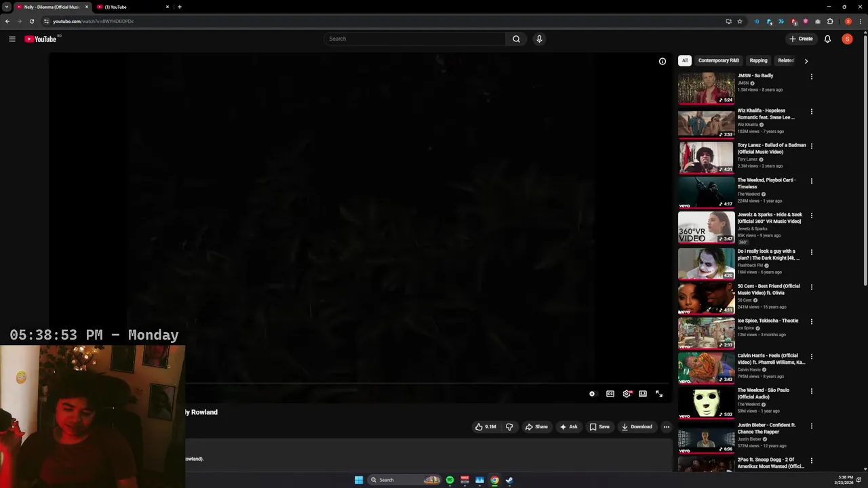Image resolution: width=868 pixels, height=488 pixels.
Task: Show the video info card icon
Action: tap(663, 61)
